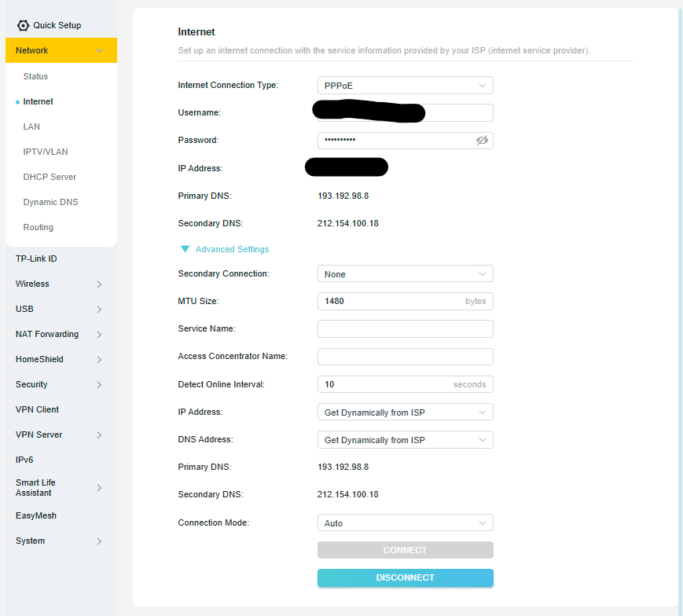The height and width of the screenshot is (616, 683).
Task: Expand the USB menu chevron
Action: tap(99, 310)
